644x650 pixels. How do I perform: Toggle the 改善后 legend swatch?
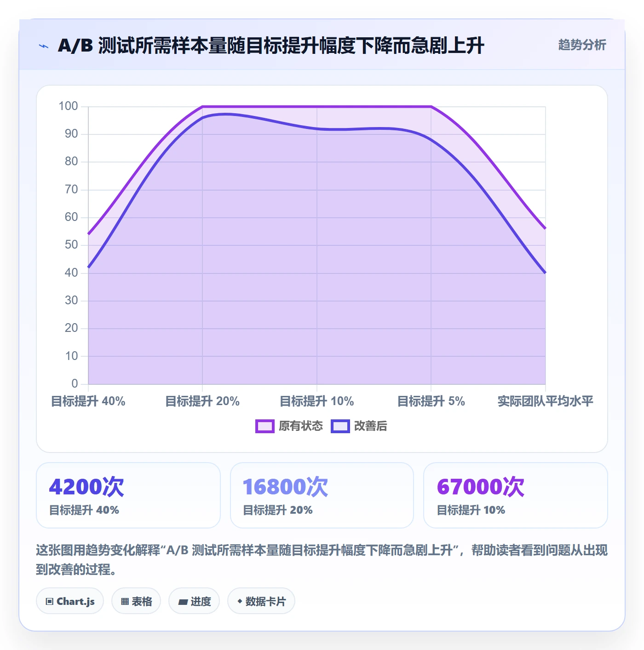[340, 426]
